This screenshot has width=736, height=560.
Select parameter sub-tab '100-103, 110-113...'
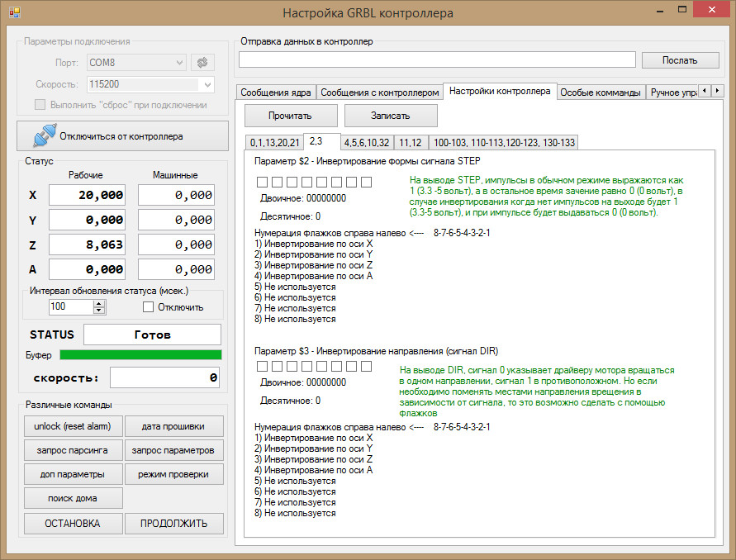[x=504, y=143]
